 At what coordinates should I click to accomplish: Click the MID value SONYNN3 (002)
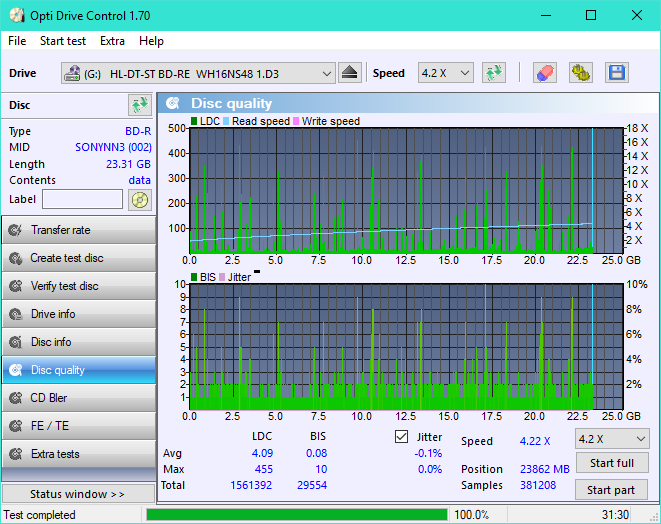(113, 147)
